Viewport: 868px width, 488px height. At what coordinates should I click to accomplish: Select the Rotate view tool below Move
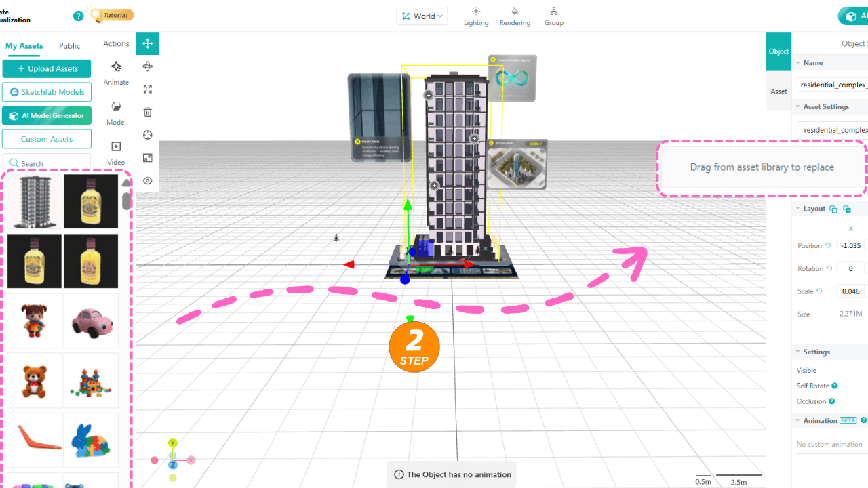coord(148,66)
